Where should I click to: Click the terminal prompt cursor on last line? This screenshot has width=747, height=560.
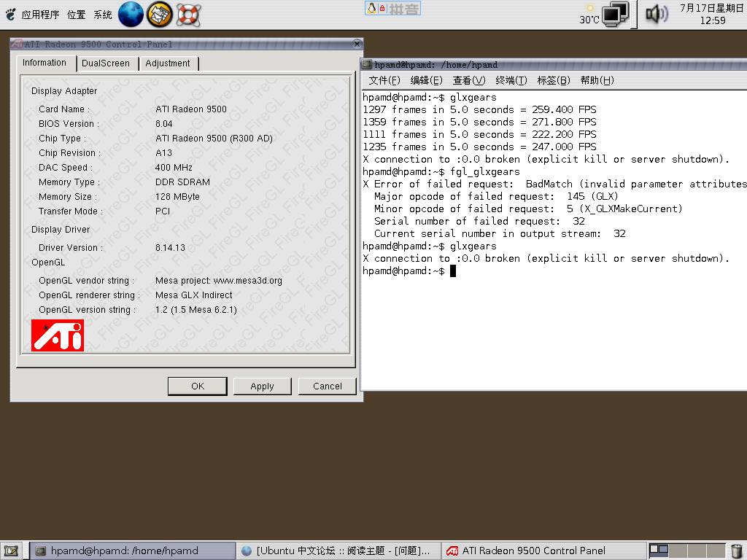tap(452, 271)
